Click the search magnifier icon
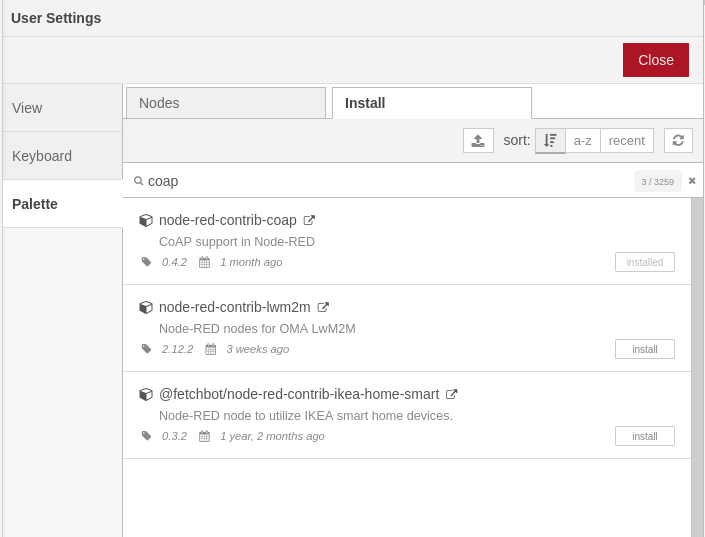Image resolution: width=705 pixels, height=537 pixels. coord(138,181)
